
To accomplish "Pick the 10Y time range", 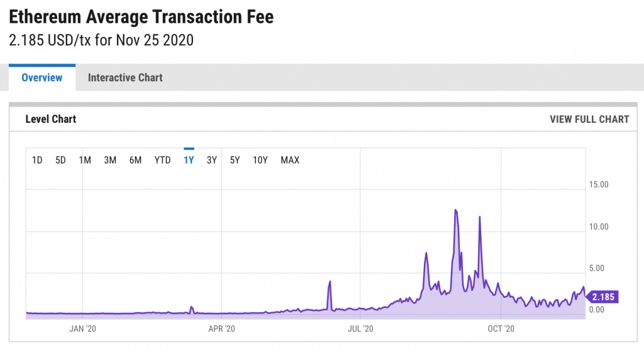I will (260, 161).
